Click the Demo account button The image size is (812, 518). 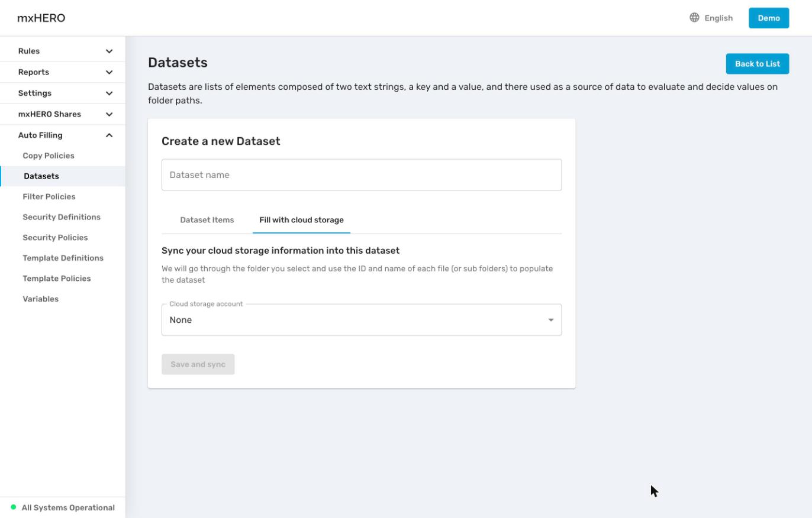[769, 18]
